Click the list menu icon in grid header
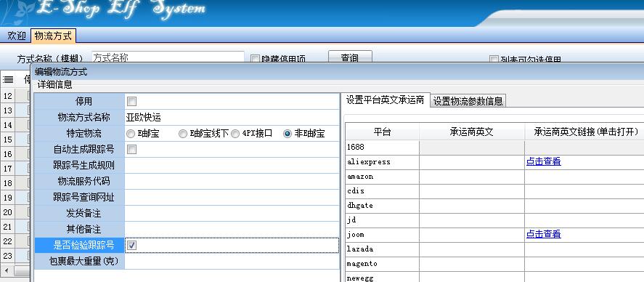This screenshot has height=282, width=644. (8, 80)
